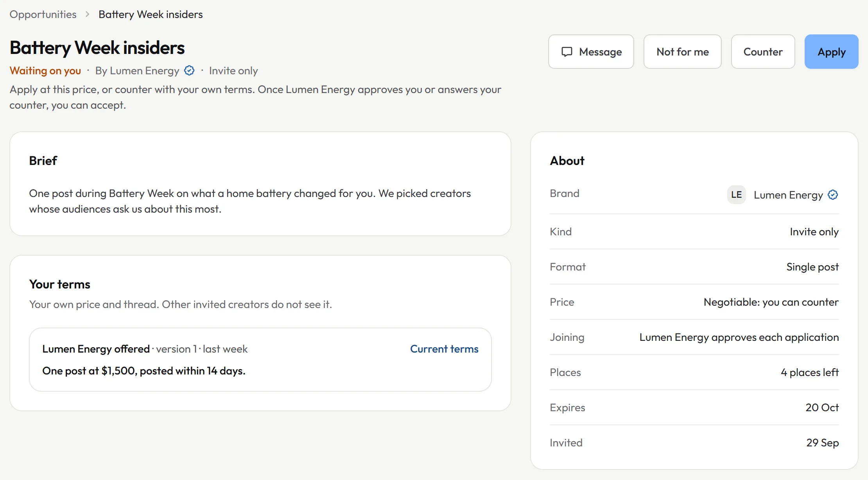The height and width of the screenshot is (480, 868).
Task: Click the Battery Week insiders page heading
Action: [97, 48]
